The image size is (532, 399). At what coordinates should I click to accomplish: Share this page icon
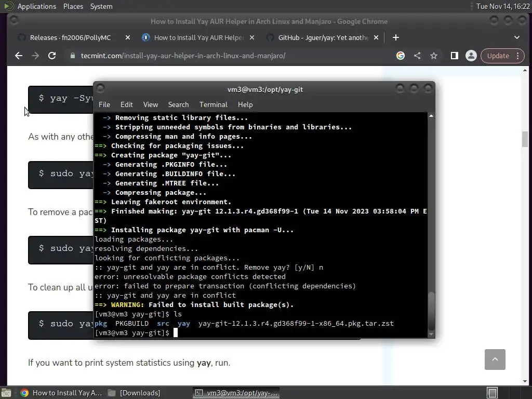[x=417, y=56]
